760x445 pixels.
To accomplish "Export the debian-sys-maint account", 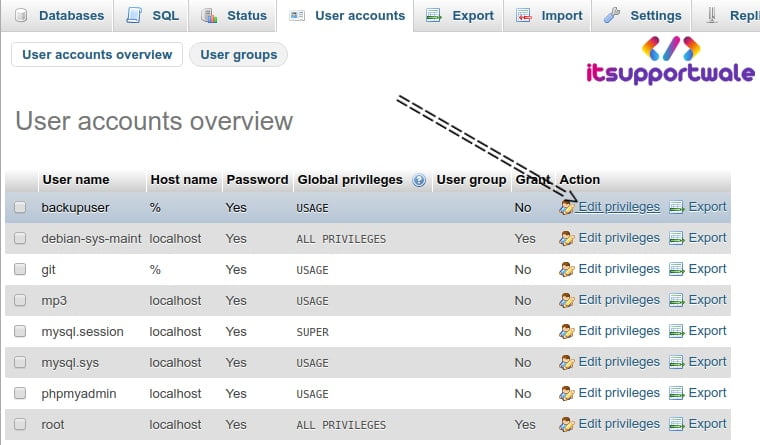I will 707,238.
